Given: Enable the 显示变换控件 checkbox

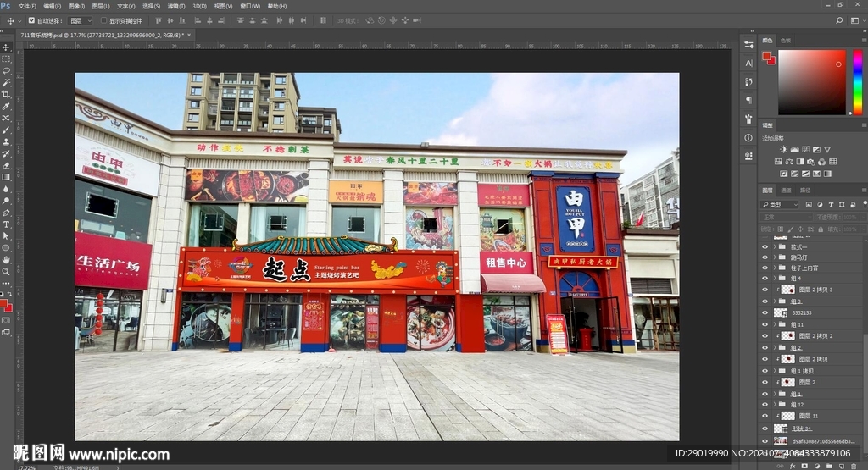Looking at the screenshot, I should point(103,20).
